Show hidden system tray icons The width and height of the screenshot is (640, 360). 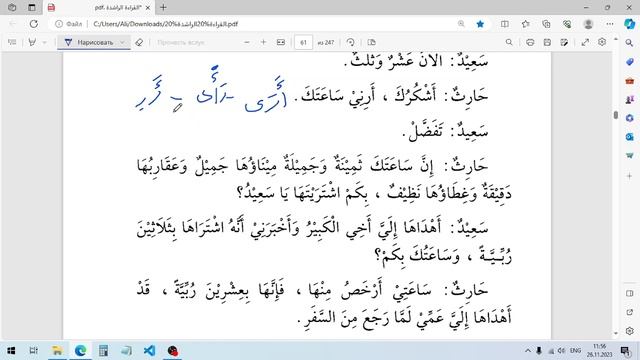[x=528, y=351]
